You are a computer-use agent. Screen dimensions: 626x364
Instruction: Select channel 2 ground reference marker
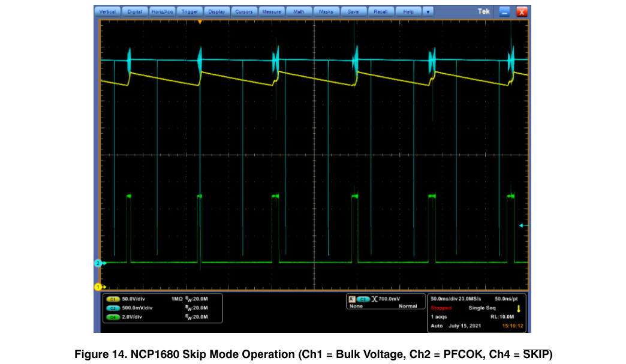(x=99, y=263)
